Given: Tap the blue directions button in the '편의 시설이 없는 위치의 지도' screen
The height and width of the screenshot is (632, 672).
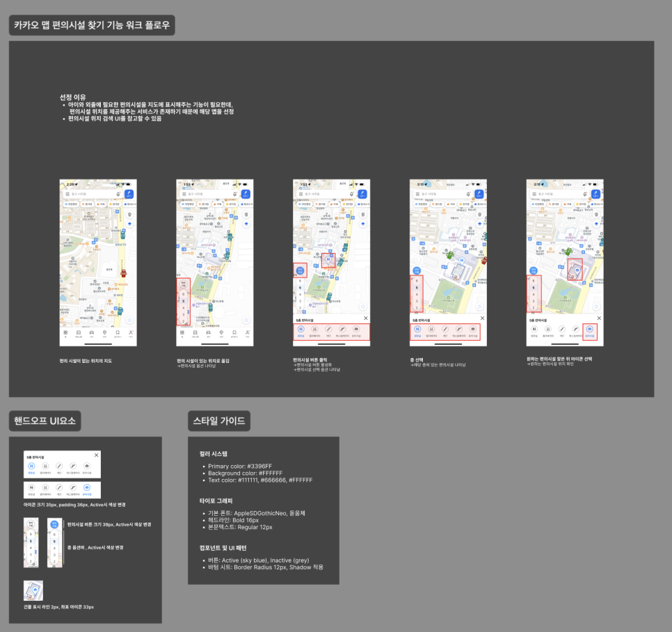Looking at the screenshot, I should click(x=129, y=194).
